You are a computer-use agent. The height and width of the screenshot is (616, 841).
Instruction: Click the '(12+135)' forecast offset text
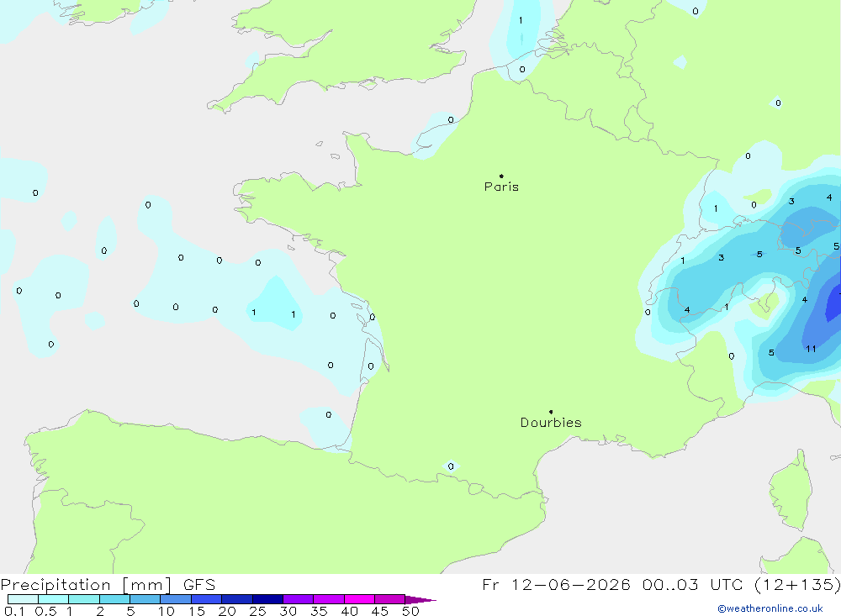(x=797, y=584)
